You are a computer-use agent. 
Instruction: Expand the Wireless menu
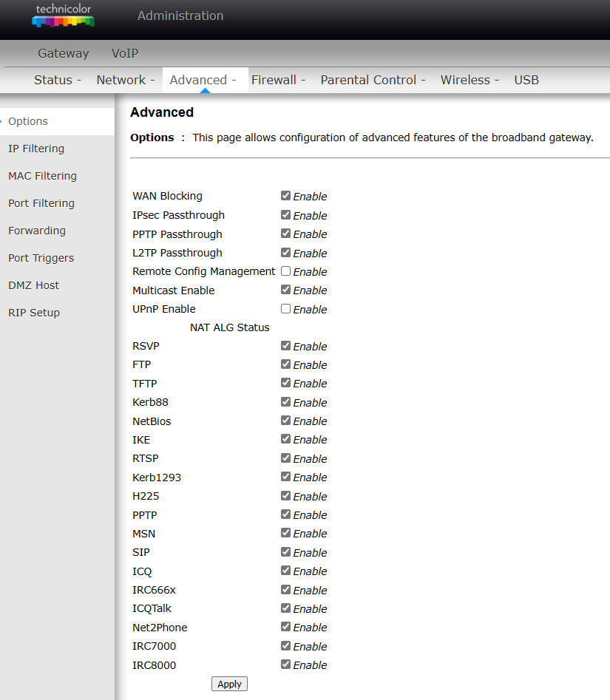tap(470, 80)
